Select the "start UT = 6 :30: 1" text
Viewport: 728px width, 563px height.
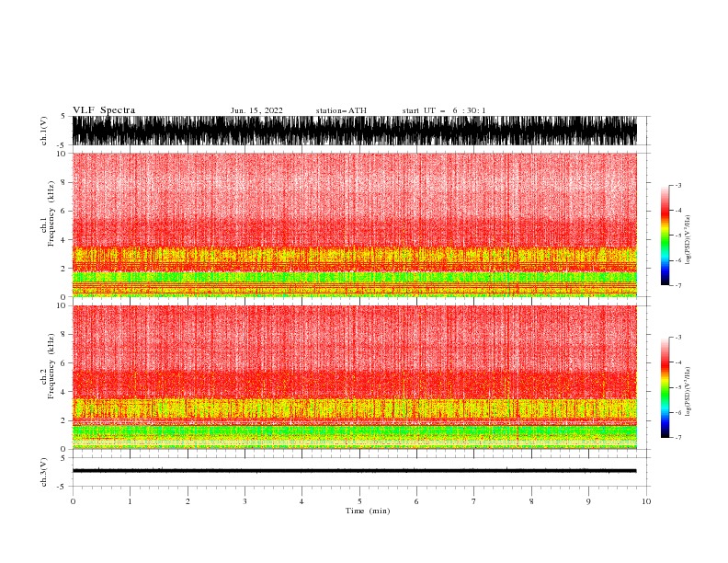pyautogui.click(x=444, y=110)
